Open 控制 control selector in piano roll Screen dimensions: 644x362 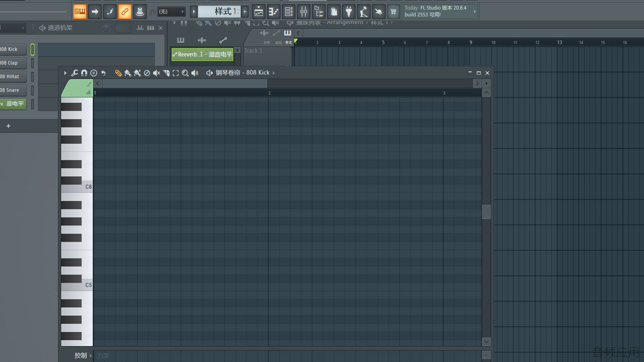pos(83,356)
